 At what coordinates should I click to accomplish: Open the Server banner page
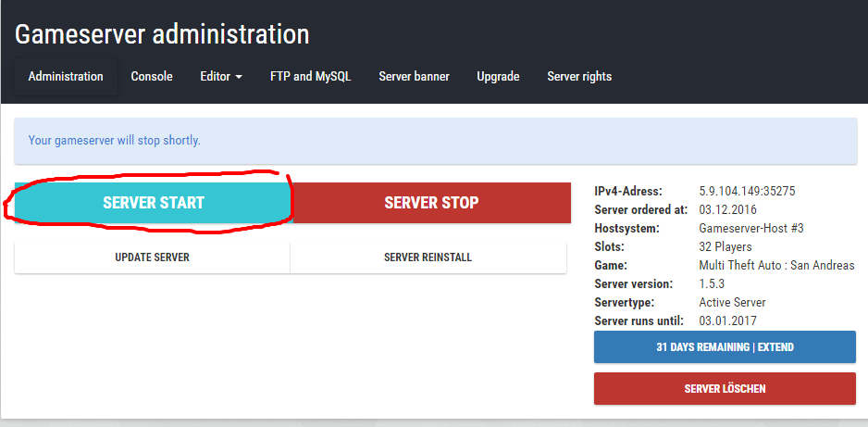414,77
